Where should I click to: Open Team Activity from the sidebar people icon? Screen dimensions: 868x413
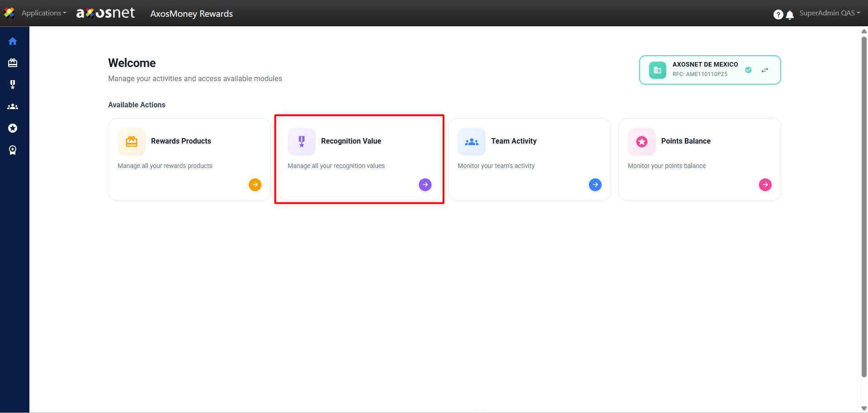[x=13, y=107]
